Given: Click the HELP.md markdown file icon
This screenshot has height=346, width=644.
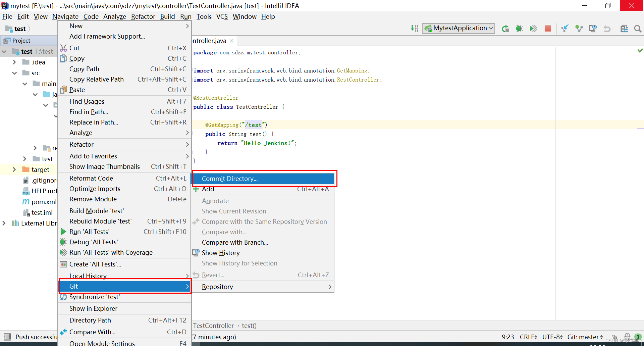Looking at the screenshot, I should tap(25, 191).
